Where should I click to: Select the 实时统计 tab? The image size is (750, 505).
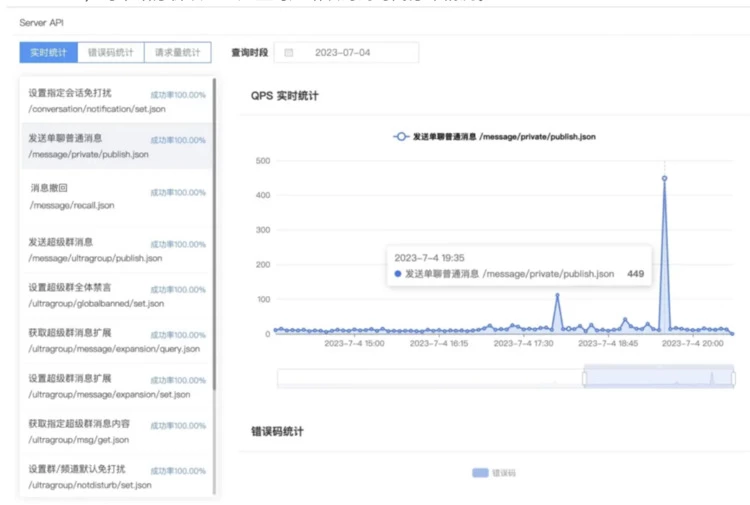49,53
